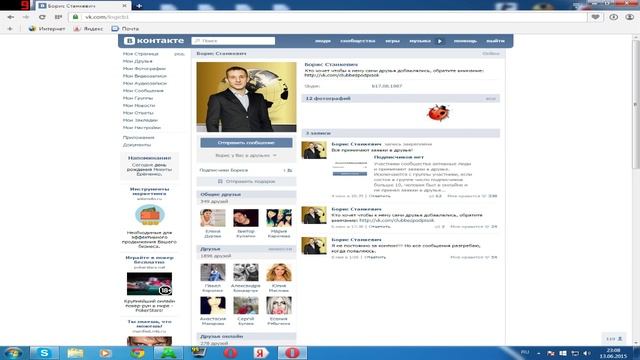
Task: Play music with header play button
Action: pyautogui.click(x=440, y=41)
